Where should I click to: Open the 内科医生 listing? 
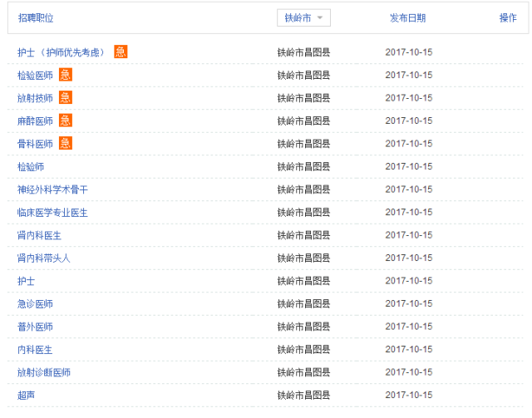click(35, 350)
